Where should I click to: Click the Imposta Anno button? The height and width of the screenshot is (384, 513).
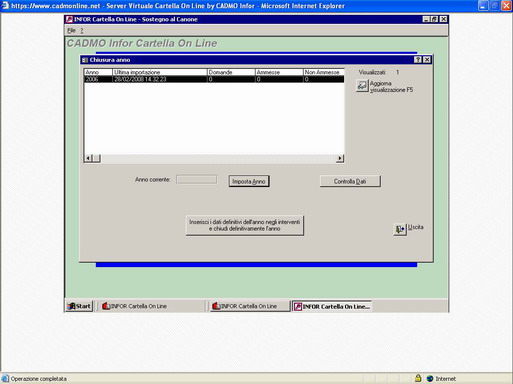click(x=249, y=181)
